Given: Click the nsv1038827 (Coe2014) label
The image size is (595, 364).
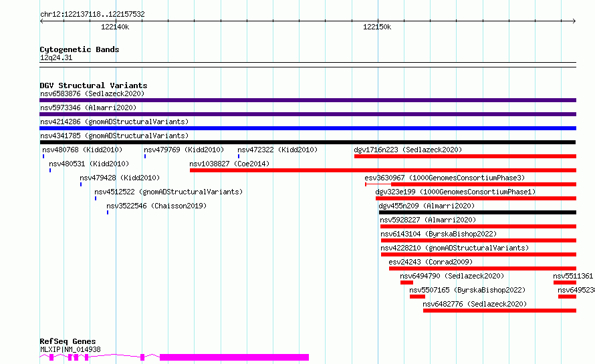Looking at the screenshot, I should pyautogui.click(x=229, y=164).
